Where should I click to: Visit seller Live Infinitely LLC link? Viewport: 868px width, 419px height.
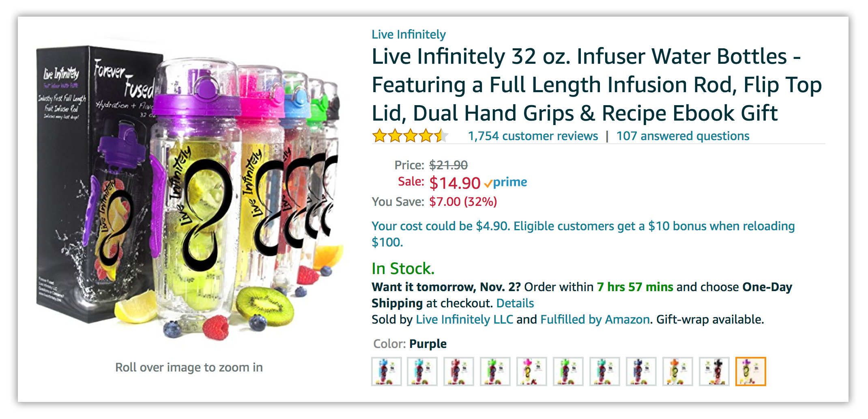pos(464,320)
